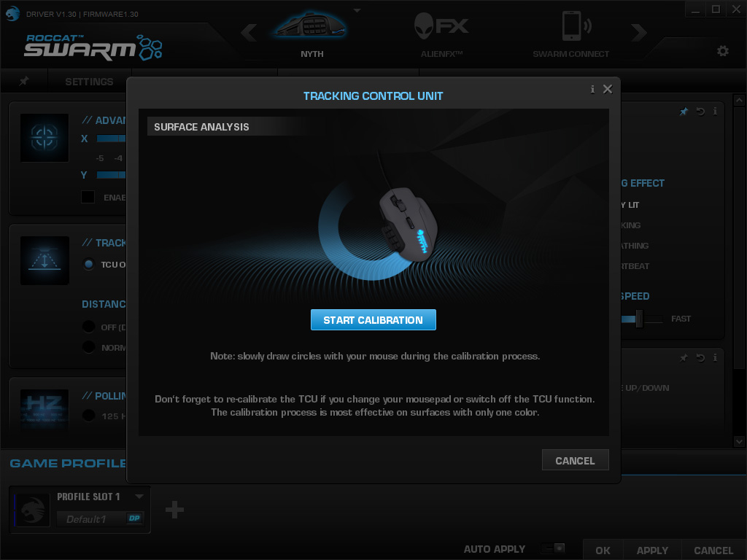
Task: Close the Tracking Control Unit dialog with X
Action: [608, 89]
